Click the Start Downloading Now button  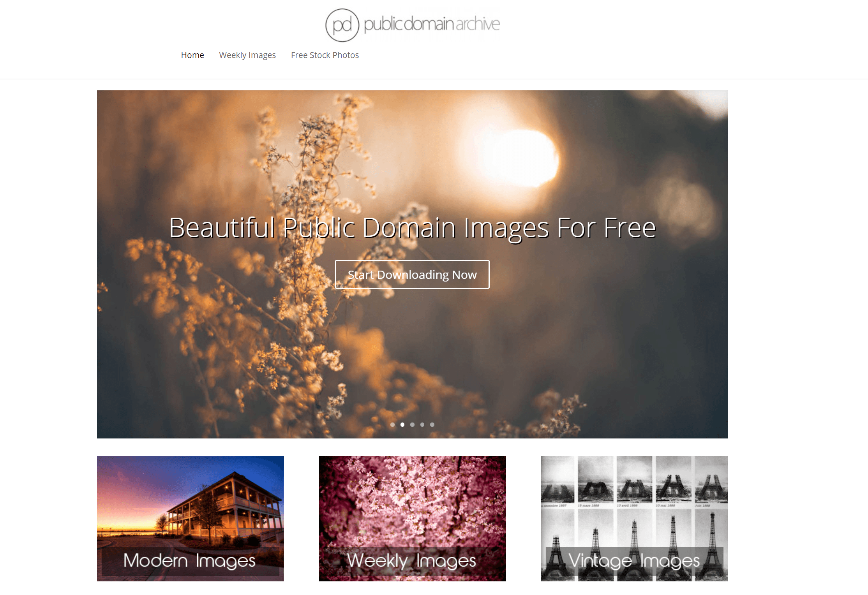pyautogui.click(x=412, y=273)
